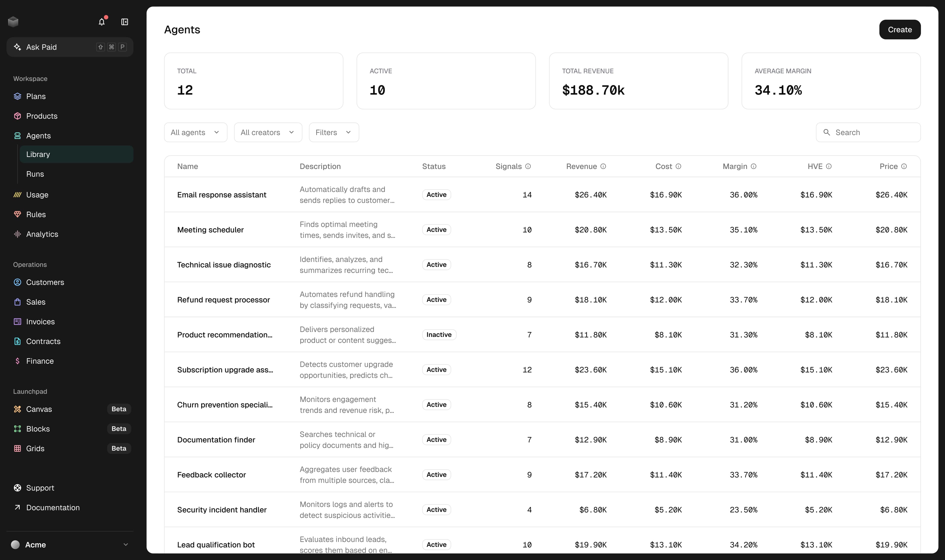Image resolution: width=945 pixels, height=560 pixels.
Task: Open the All agents dropdown
Action: [195, 132]
